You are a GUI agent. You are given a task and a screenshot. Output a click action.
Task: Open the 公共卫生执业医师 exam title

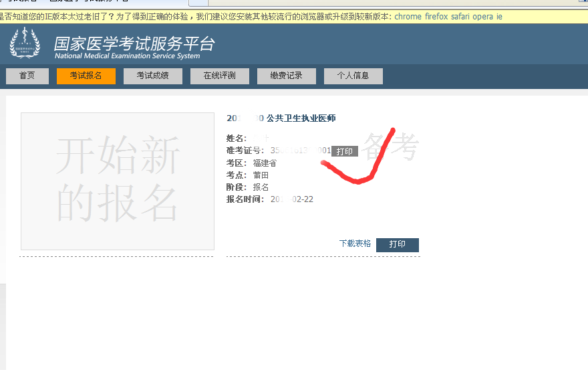point(301,118)
